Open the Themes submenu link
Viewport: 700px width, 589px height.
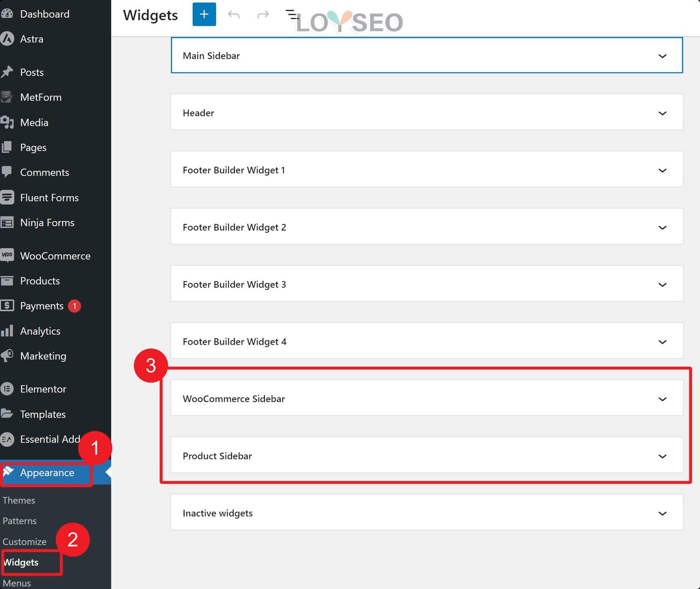tap(19, 500)
